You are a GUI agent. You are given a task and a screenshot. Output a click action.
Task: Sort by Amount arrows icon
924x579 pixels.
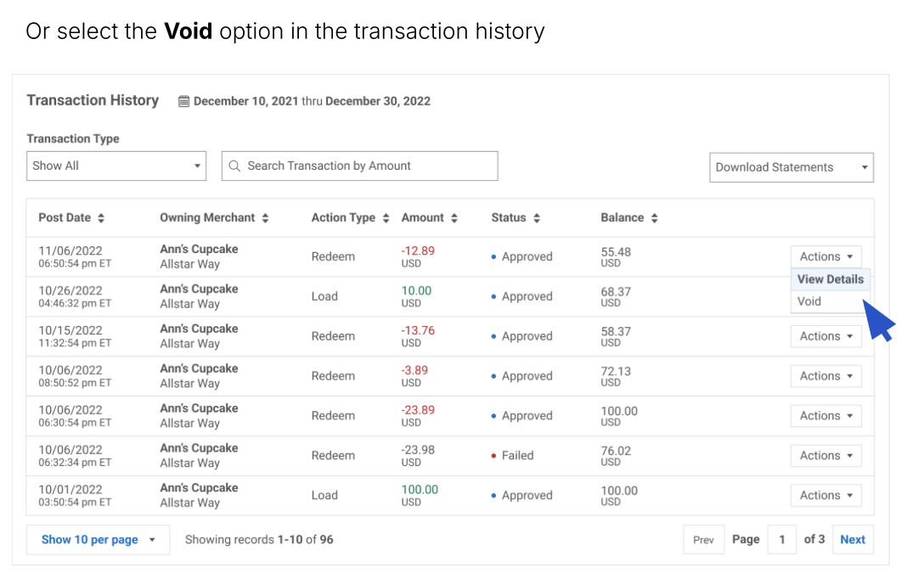pyautogui.click(x=454, y=218)
